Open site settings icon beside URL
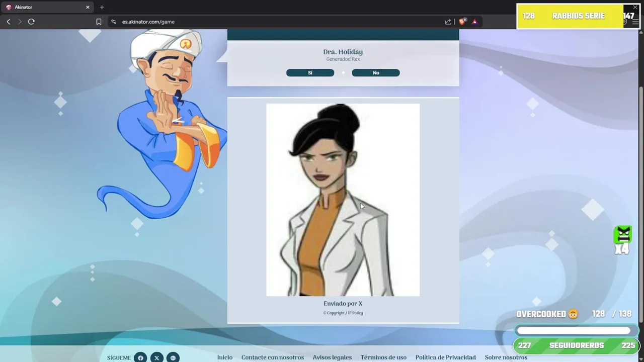The image size is (644, 362). (x=113, y=22)
